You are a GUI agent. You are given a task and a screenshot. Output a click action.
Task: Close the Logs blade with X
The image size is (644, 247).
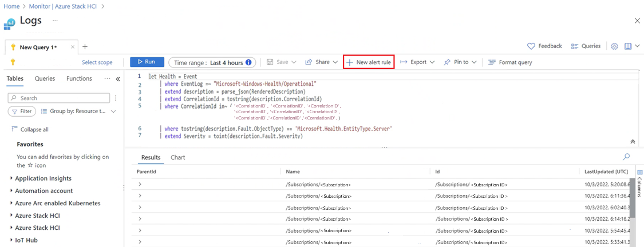point(637,21)
